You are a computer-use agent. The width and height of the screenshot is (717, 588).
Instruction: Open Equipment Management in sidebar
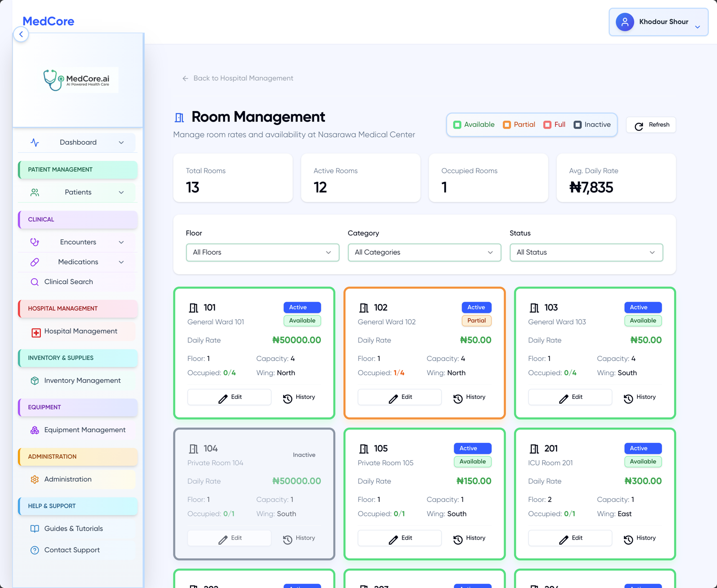[x=85, y=430]
